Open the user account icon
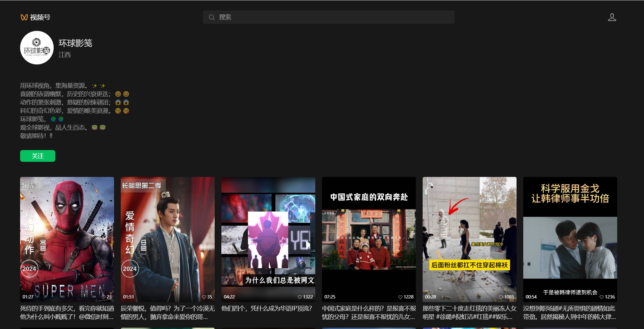Viewport: 644px width, 329px height. pos(612,17)
